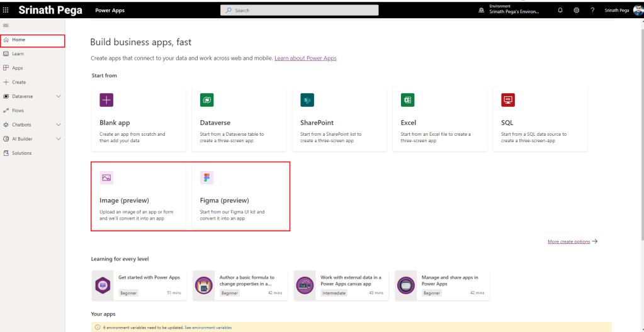
Task: Open notifications bell icon
Action: 560,10
